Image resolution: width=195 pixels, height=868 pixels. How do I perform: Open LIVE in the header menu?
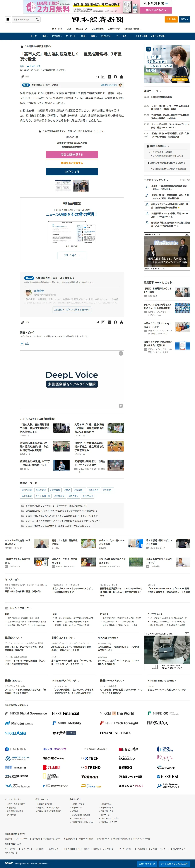pyautogui.click(x=69, y=29)
